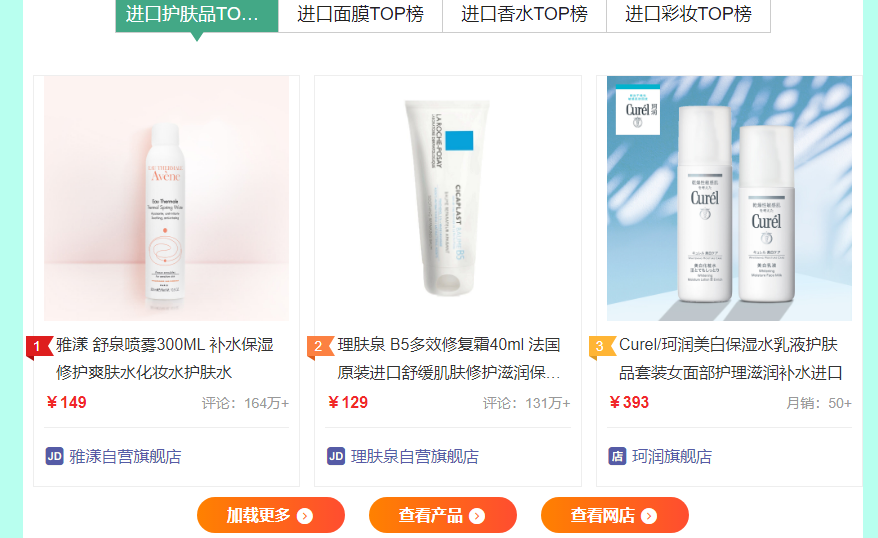Open 雅漾 舒泉喷雾300ML product title link
878x538 pixels.
coord(165,358)
